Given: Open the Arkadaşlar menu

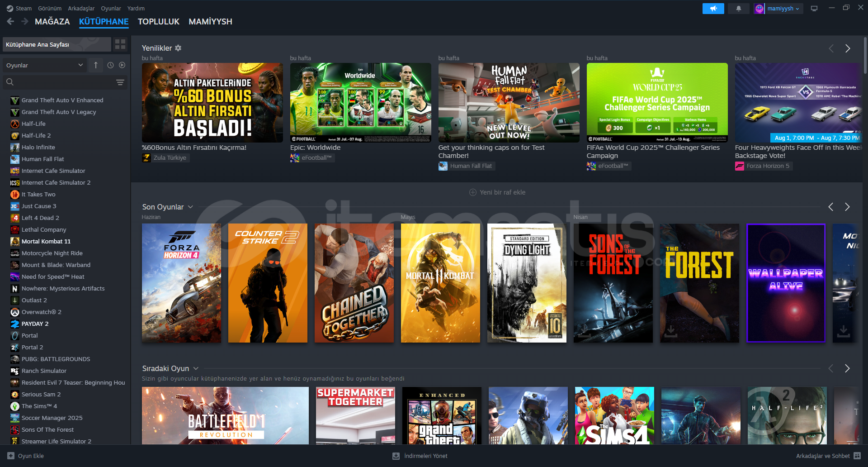Looking at the screenshot, I should [81, 8].
